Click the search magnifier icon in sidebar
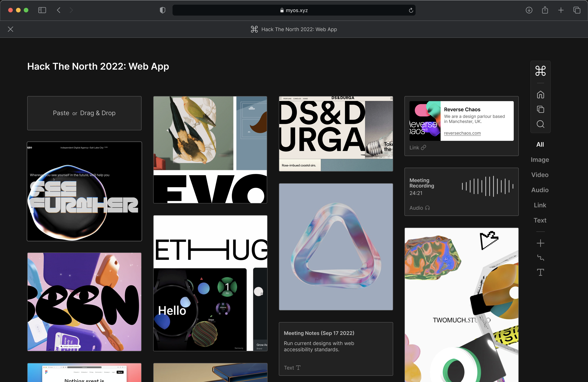The height and width of the screenshot is (382, 588). tap(540, 124)
